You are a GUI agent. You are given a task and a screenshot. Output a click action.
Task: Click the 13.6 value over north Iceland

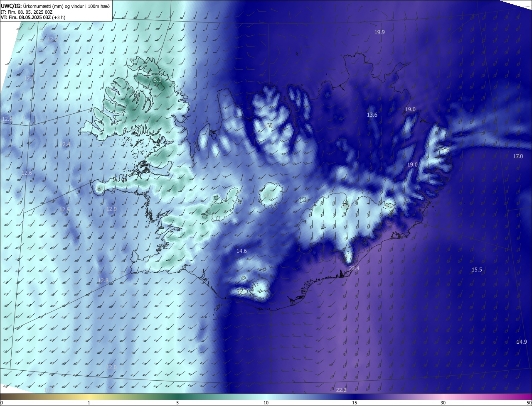372,115
